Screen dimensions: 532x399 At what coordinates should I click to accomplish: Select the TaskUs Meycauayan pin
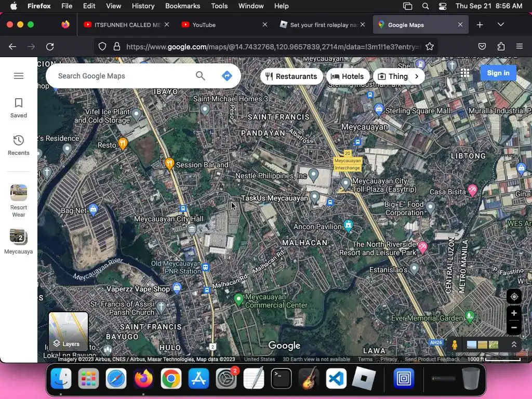pos(315,197)
